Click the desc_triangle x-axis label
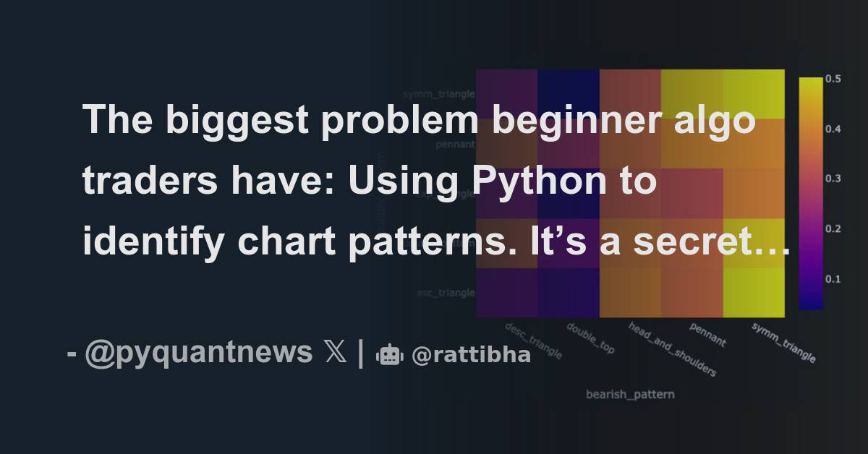868x454 pixels. pyautogui.click(x=533, y=340)
